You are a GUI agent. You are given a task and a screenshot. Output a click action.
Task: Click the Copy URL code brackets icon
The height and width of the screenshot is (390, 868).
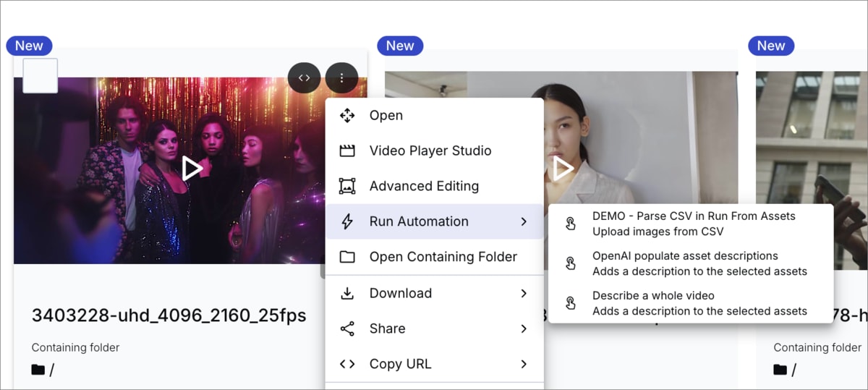click(347, 364)
